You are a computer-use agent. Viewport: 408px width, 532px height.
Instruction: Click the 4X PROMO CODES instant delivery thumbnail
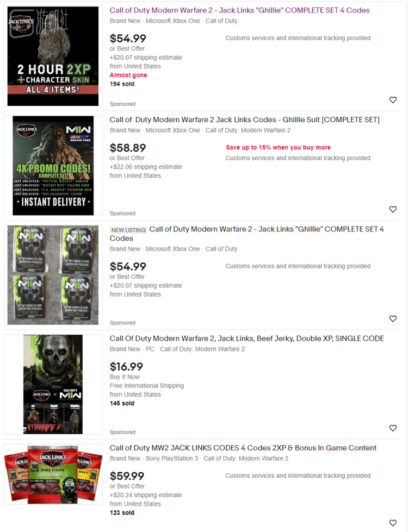point(53,166)
